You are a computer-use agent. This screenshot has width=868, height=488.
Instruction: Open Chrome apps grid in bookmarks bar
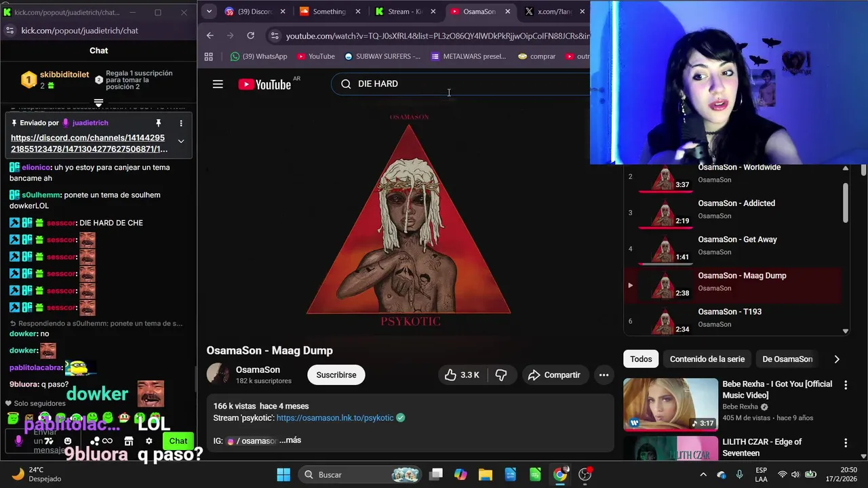(209, 56)
